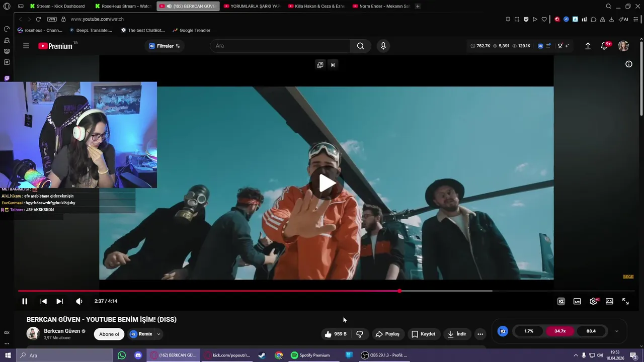This screenshot has width=644, height=362.
Task: Click the search magnifier button
Action: click(361, 46)
